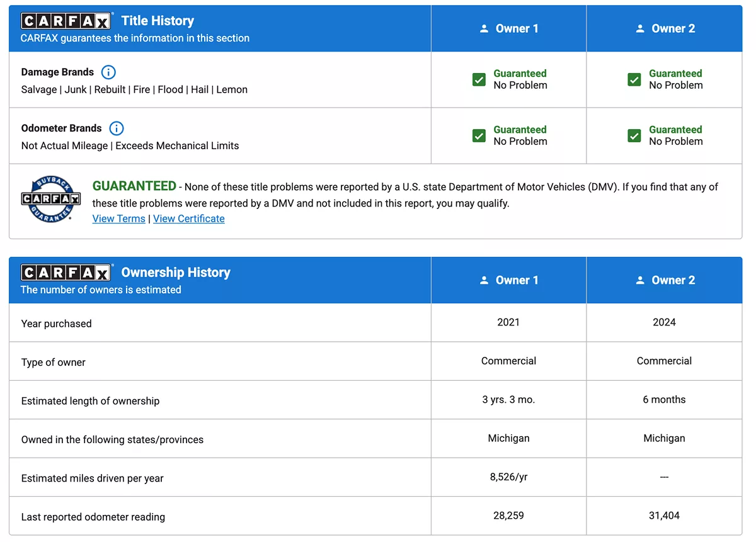Click Owner 2 Odometer Brands green checkmark

(634, 135)
